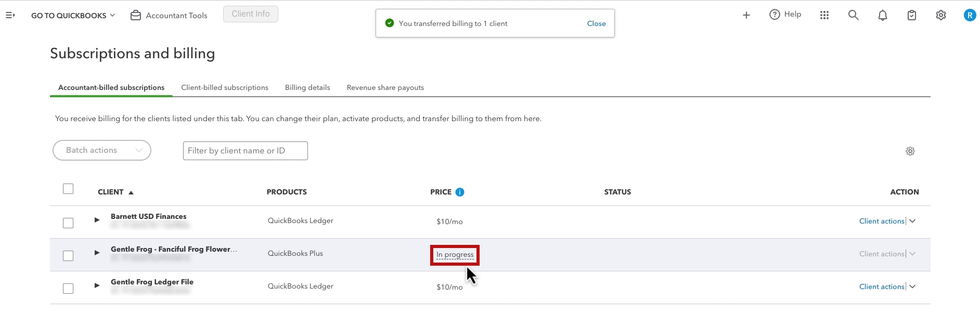Click Gentle Frog Ledger File $10/mo price
The height and width of the screenshot is (313, 980).
click(x=449, y=287)
